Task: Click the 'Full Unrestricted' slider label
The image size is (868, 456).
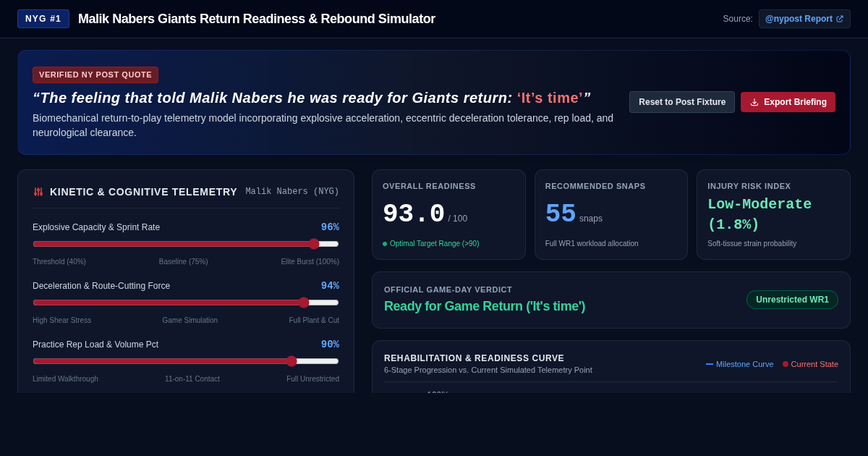Action: pyautogui.click(x=313, y=379)
